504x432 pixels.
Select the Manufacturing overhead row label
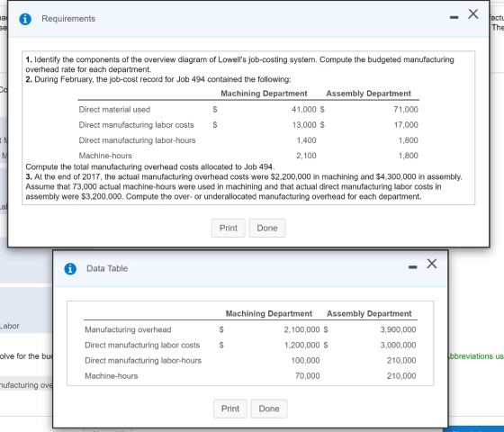coord(128,329)
